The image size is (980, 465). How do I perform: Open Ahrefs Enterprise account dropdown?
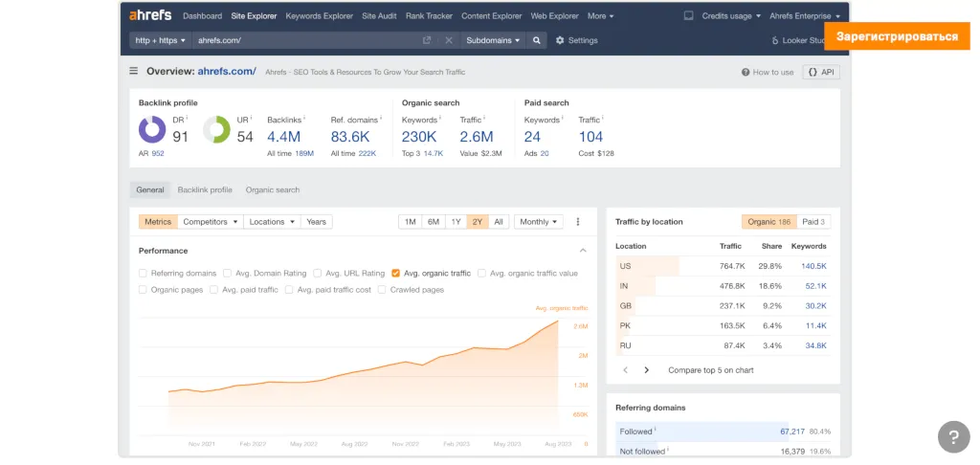pos(805,15)
